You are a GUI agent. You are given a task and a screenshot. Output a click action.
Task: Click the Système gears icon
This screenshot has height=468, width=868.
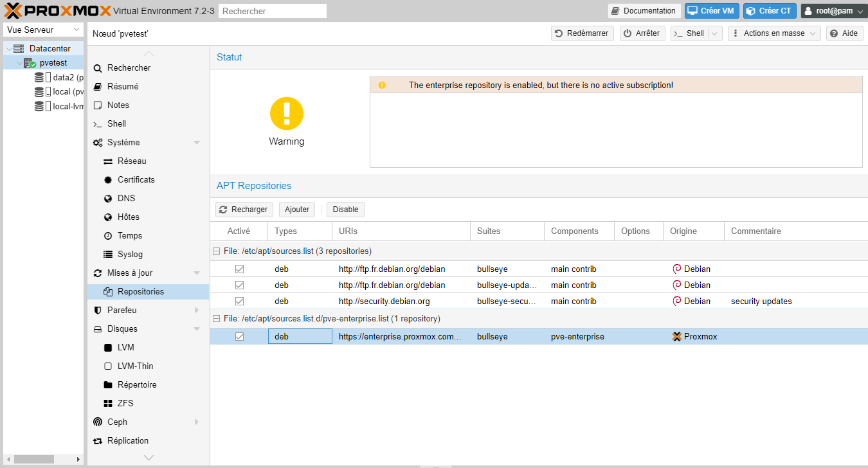(x=98, y=143)
